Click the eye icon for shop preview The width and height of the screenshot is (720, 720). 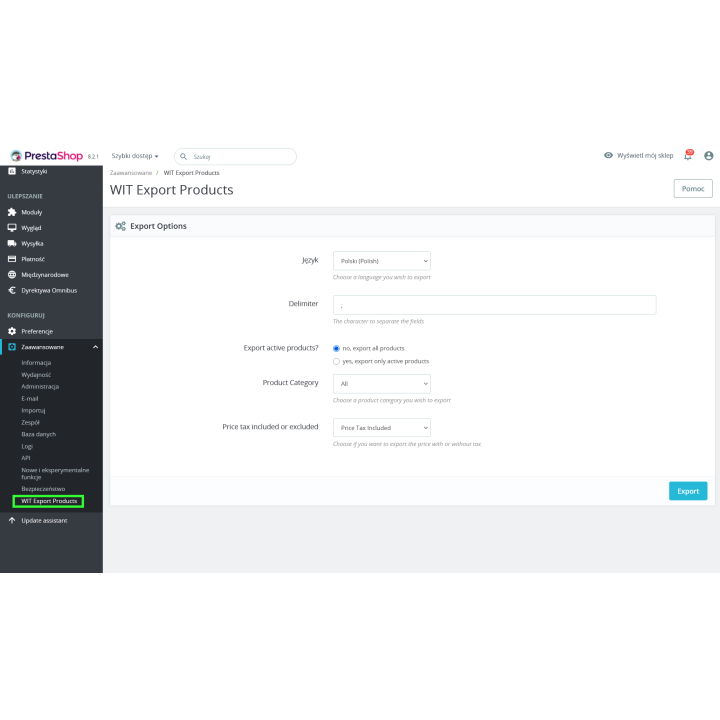608,155
